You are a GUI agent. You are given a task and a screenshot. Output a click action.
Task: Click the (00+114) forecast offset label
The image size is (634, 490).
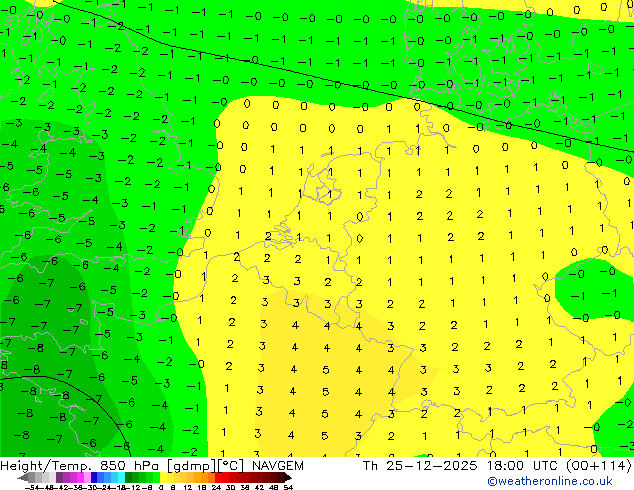coord(599,466)
